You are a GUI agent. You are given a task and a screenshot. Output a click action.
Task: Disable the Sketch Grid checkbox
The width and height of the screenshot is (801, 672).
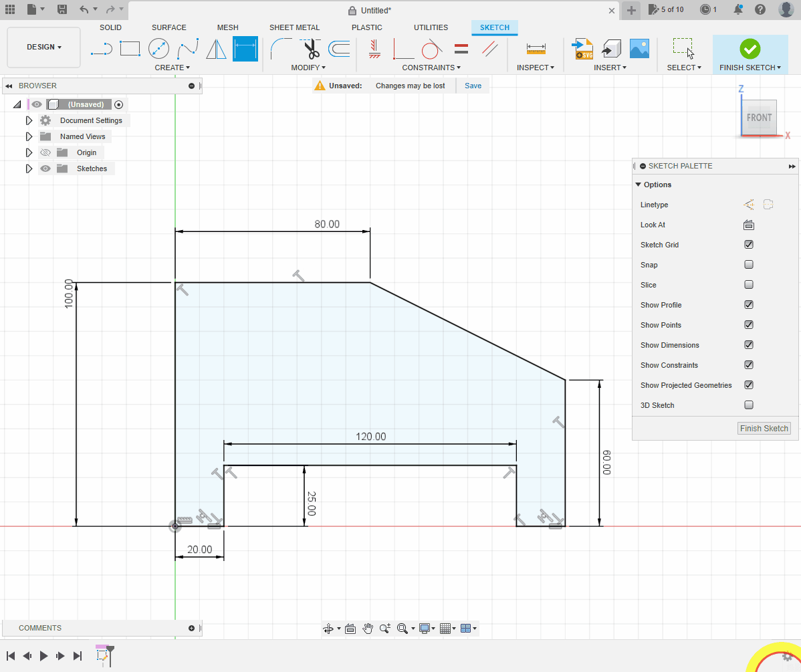click(749, 245)
